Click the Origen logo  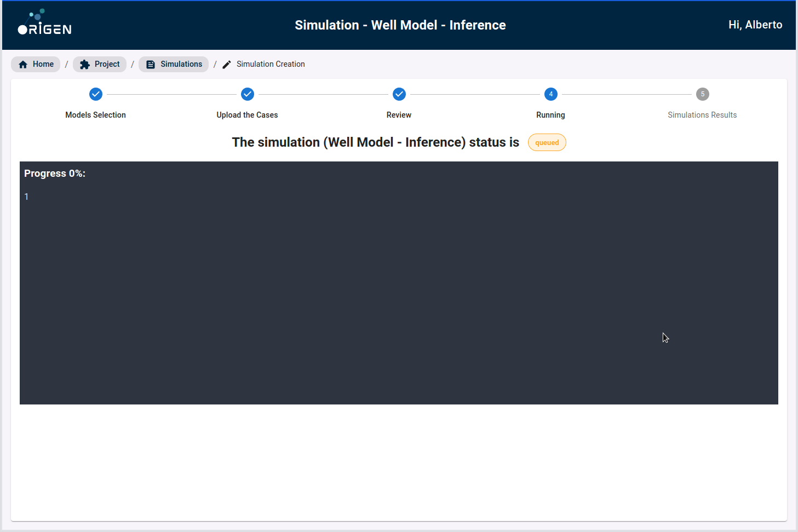click(x=44, y=22)
